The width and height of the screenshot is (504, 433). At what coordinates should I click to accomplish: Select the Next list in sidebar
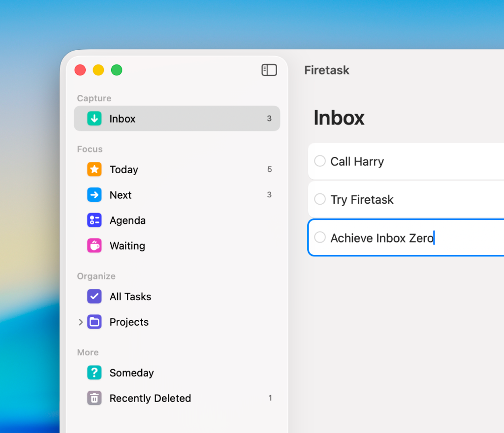pyautogui.click(x=121, y=195)
